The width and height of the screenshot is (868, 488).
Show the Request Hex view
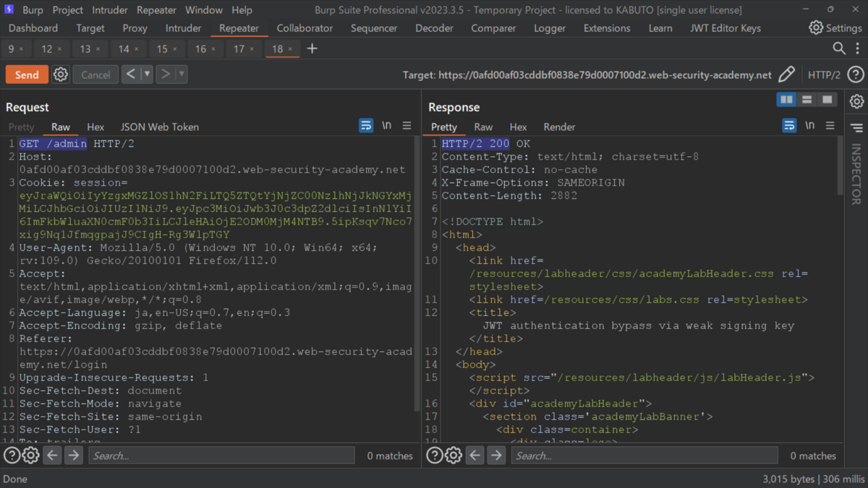tap(95, 127)
